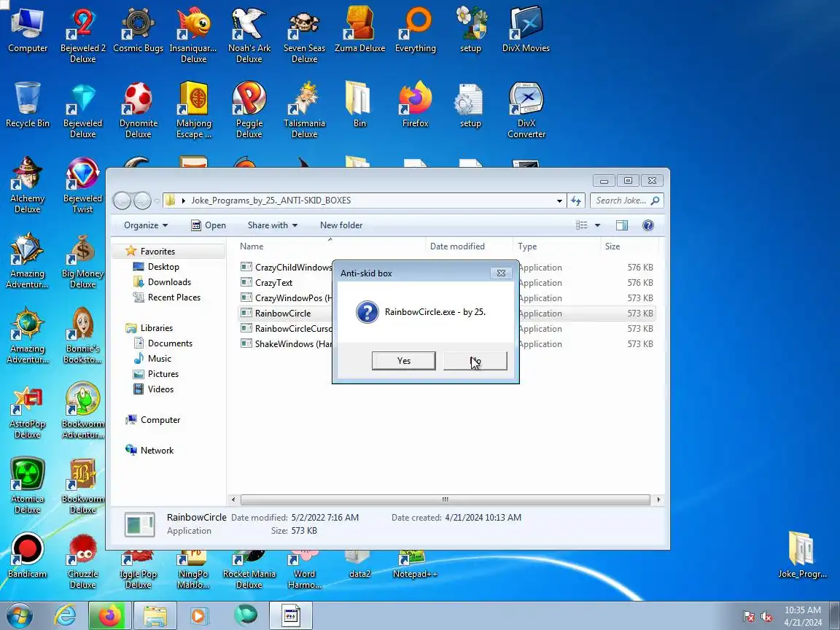Go to Downloads in the navigation pane
The height and width of the screenshot is (630, 840).
[168, 281]
